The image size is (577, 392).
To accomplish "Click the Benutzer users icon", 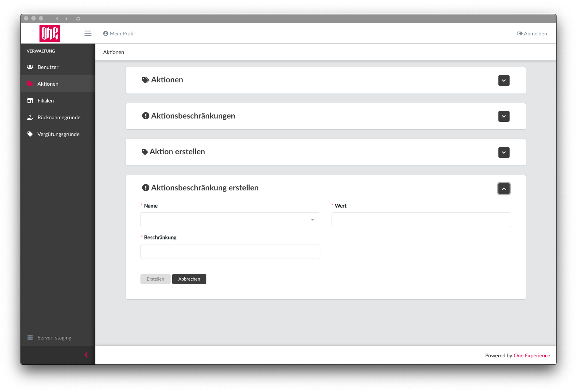I will (x=30, y=67).
